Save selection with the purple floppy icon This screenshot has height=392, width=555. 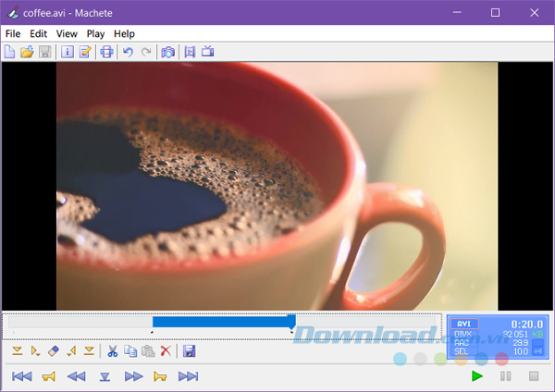pyautogui.click(x=189, y=351)
